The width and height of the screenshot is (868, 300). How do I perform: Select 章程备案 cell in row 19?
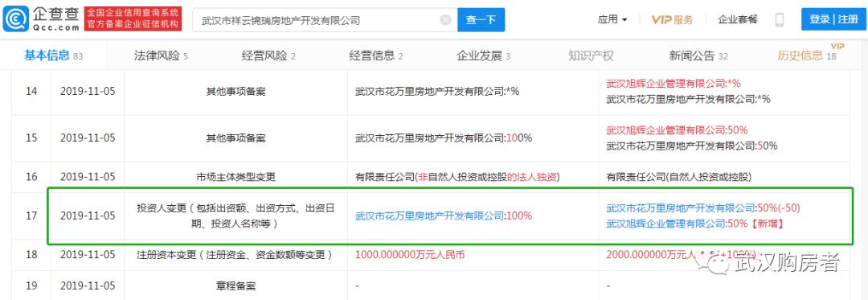tap(235, 286)
